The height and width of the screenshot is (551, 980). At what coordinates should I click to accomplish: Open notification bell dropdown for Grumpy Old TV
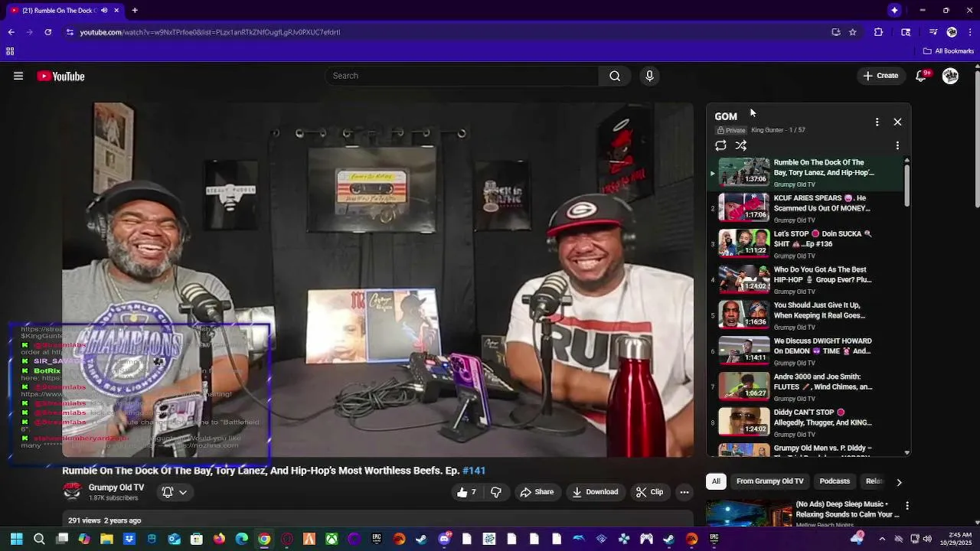coord(175,492)
